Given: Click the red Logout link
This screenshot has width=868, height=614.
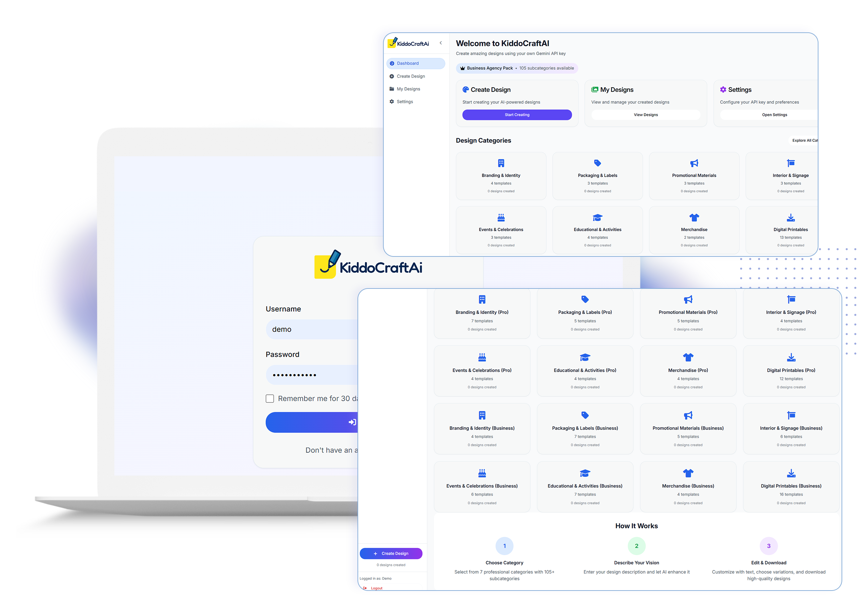Looking at the screenshot, I should tap(373, 588).
